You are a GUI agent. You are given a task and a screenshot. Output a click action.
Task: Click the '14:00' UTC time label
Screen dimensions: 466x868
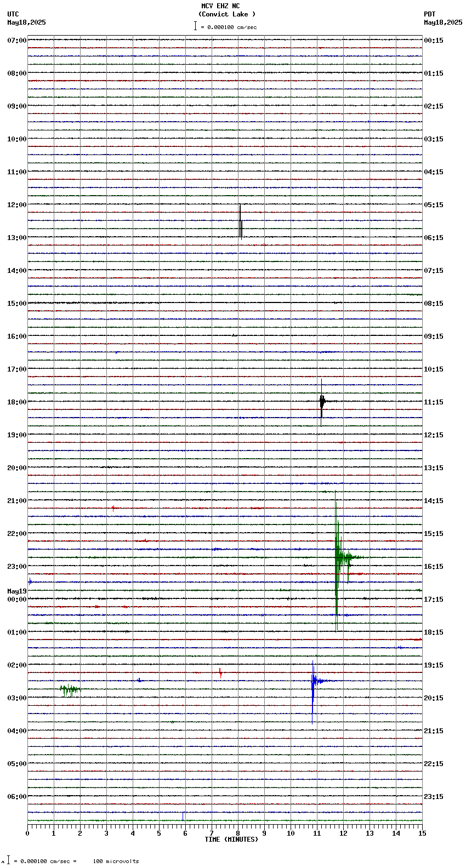click(x=17, y=271)
